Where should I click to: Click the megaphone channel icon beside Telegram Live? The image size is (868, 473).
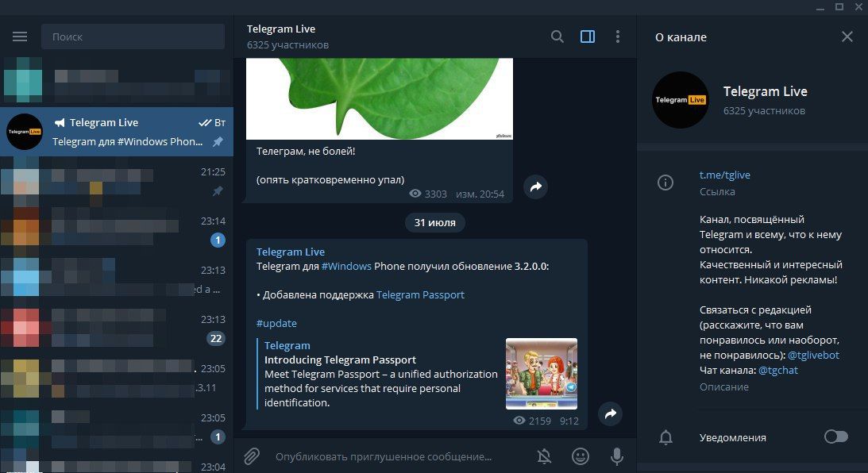[x=60, y=123]
